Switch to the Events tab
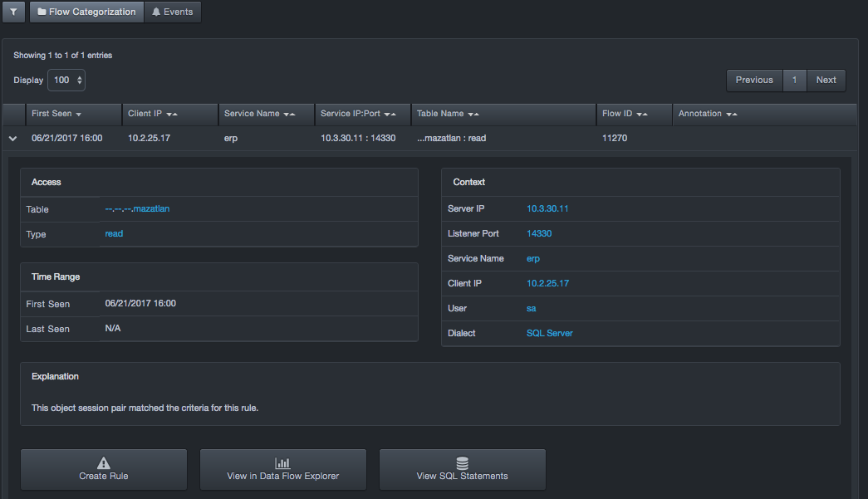Viewport: 868px width, 499px height. pos(172,12)
